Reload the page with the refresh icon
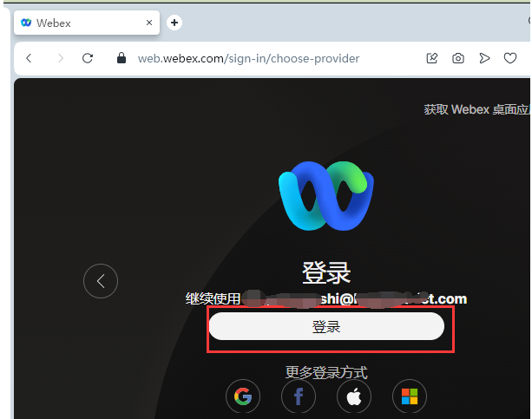 88,58
